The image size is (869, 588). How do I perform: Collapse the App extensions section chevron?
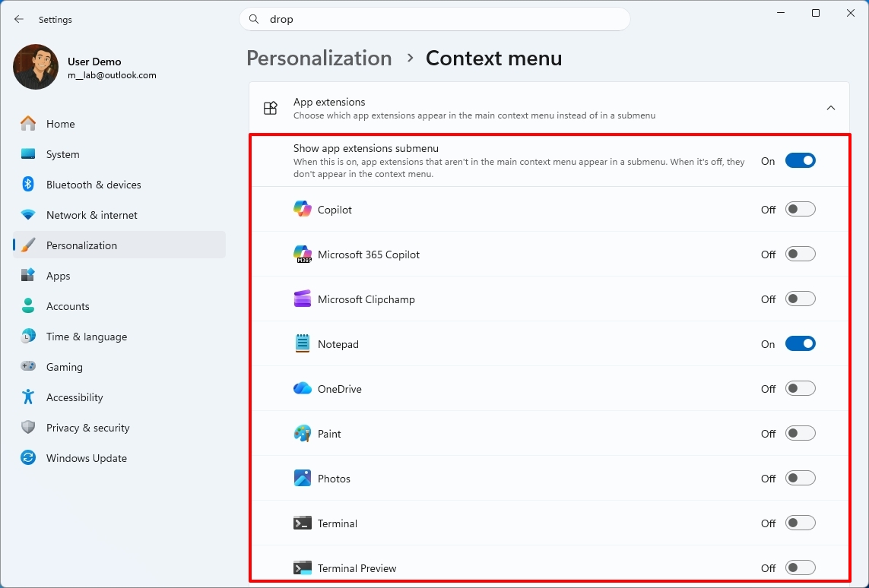click(831, 108)
